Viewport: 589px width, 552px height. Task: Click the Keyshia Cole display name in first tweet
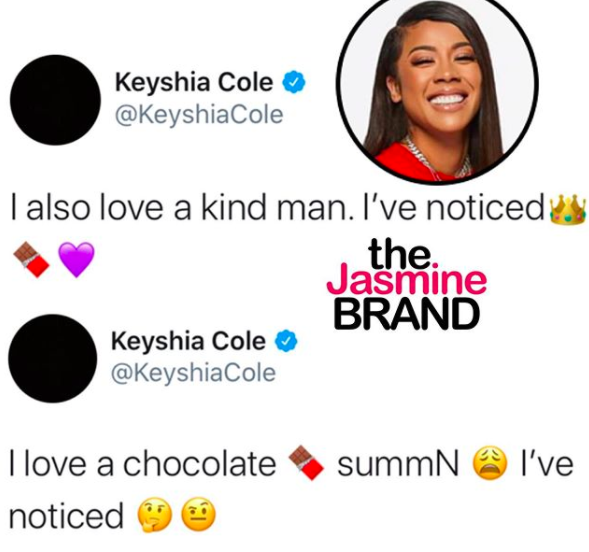[194, 83]
